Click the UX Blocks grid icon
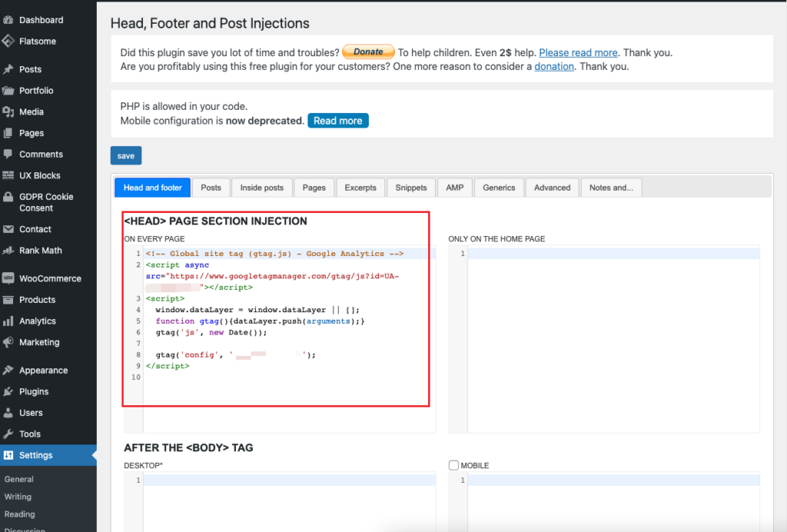The width and height of the screenshot is (787, 532). 8,175
